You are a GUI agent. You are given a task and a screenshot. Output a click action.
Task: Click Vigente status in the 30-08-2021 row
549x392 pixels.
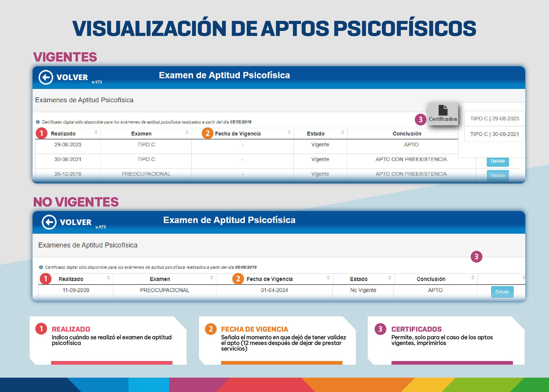pyautogui.click(x=320, y=159)
